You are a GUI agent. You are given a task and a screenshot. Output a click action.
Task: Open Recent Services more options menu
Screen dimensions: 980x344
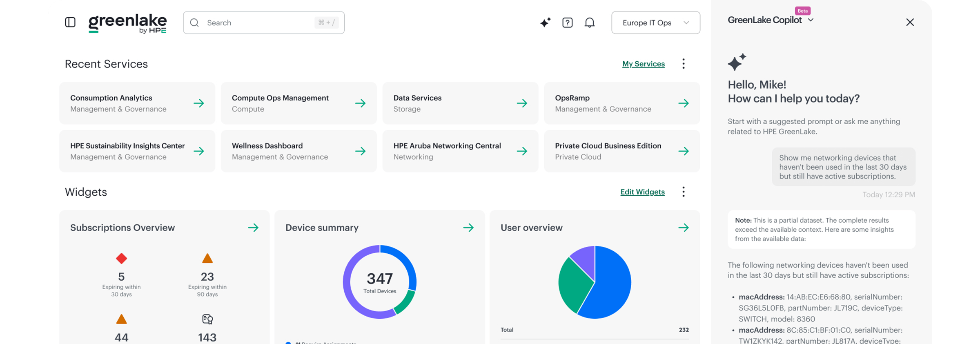(683, 64)
